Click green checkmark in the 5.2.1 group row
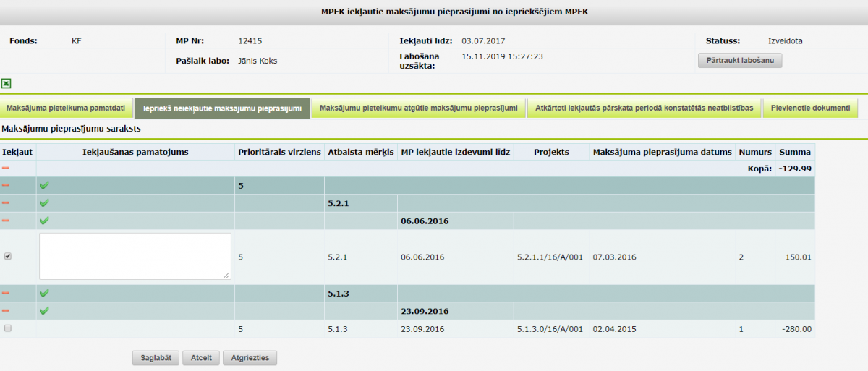Viewport: 868px width, 371px height. [44, 203]
